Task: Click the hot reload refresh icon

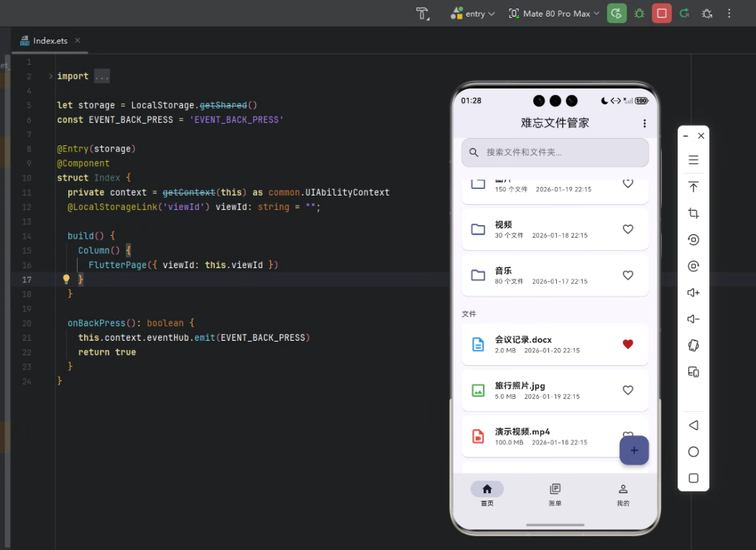Action: point(684,14)
